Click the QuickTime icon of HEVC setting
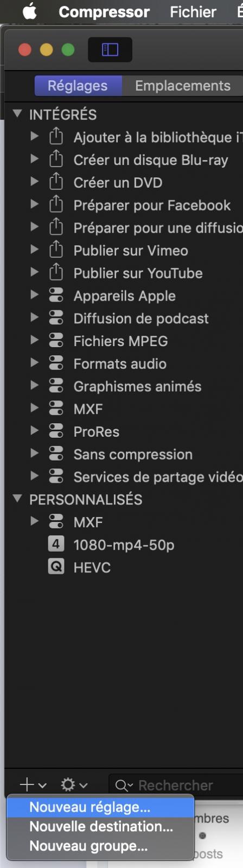The image size is (243, 868). tap(56, 567)
